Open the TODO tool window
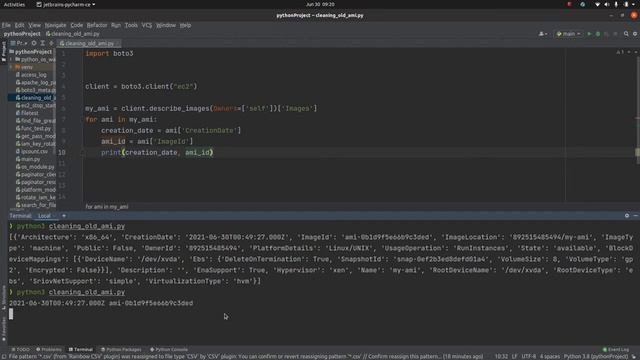The height and width of the screenshot is (360, 640). 20,349
